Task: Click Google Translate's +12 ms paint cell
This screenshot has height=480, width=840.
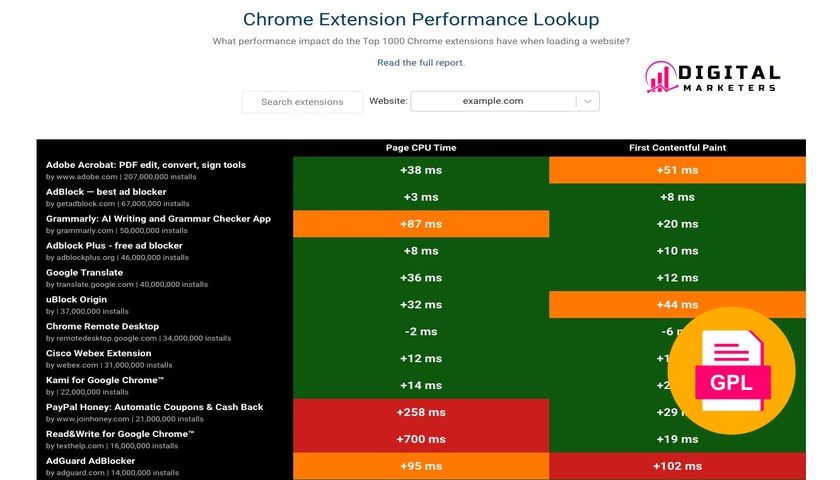Action: 678,278
